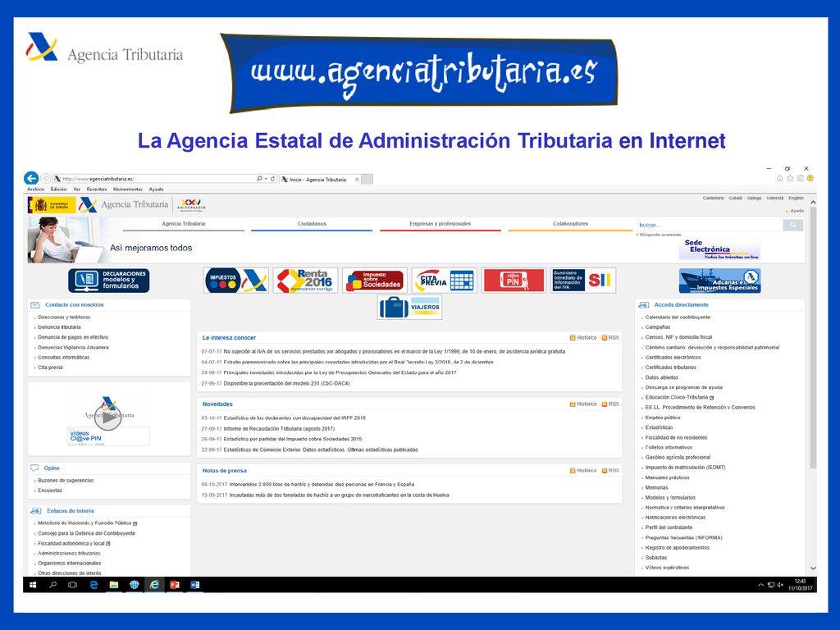Open the SII Suministro Inmediato banner
840x630 pixels.
pyautogui.click(x=583, y=281)
